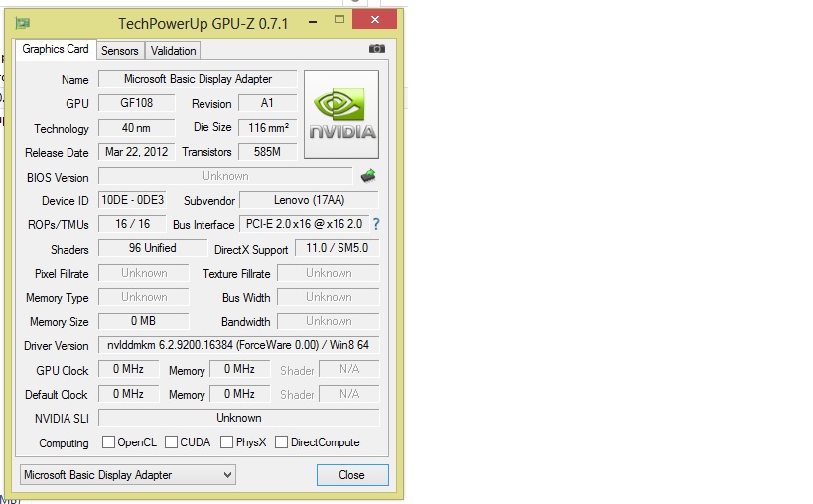This screenshot has height=504, width=813.
Task: Click the GPU Clock 0 MHz field
Action: (128, 369)
